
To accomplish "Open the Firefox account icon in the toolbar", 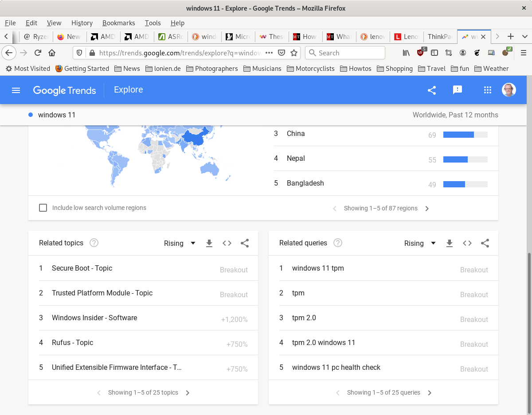I will (463, 53).
